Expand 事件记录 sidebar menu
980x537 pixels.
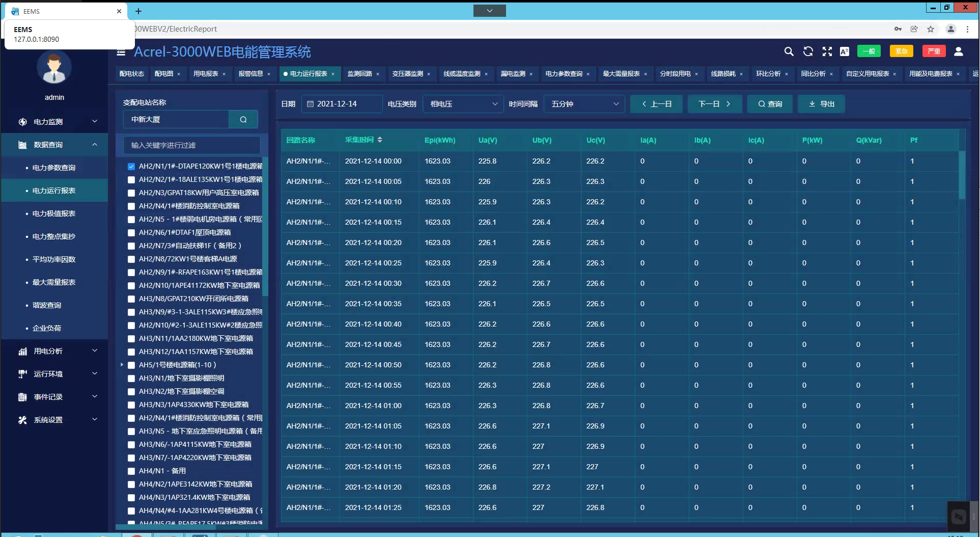click(x=54, y=397)
